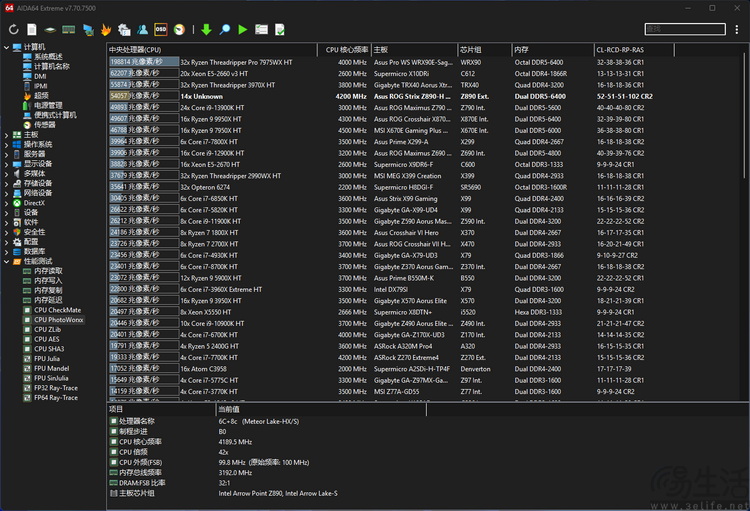Open FP64 Ray-Trace benchmark
The height and width of the screenshot is (511, 750).
tap(55, 398)
